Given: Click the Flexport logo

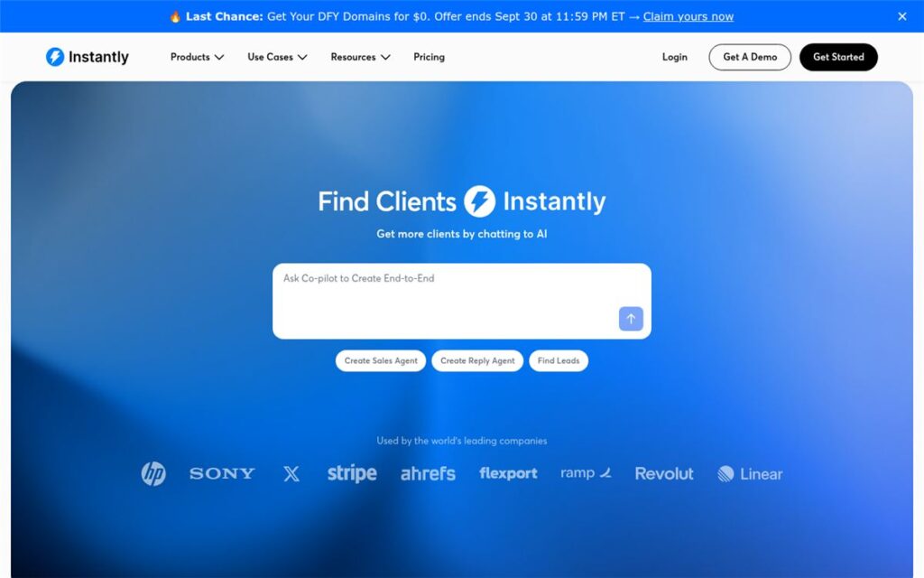Looking at the screenshot, I should click(x=509, y=473).
